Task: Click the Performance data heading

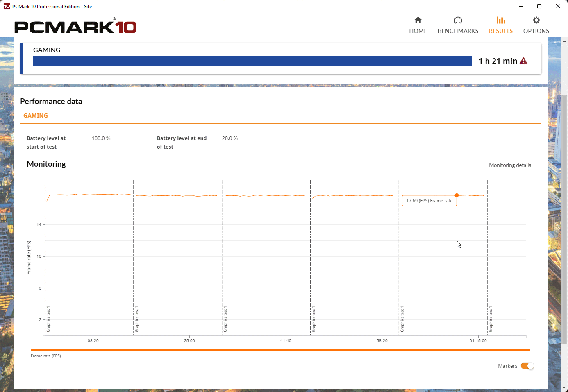Action: 51,101
